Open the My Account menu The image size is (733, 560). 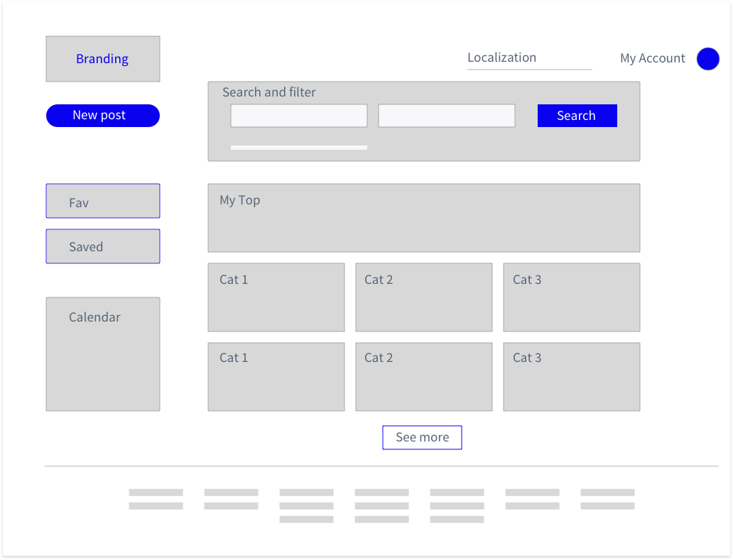(652, 59)
